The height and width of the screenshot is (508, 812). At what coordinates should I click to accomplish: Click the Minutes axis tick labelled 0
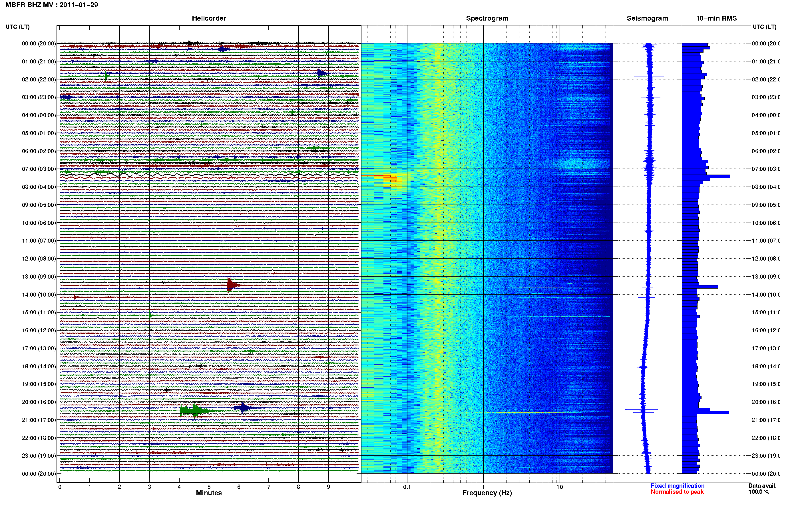coord(60,487)
